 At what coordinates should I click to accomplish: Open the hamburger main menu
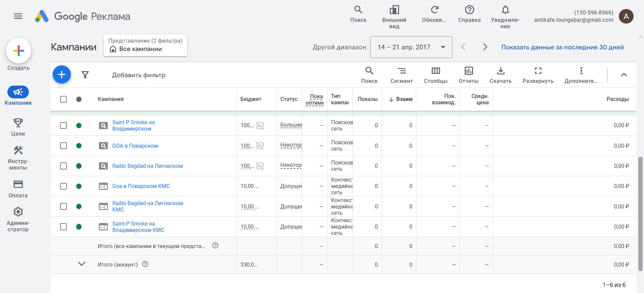point(18,16)
